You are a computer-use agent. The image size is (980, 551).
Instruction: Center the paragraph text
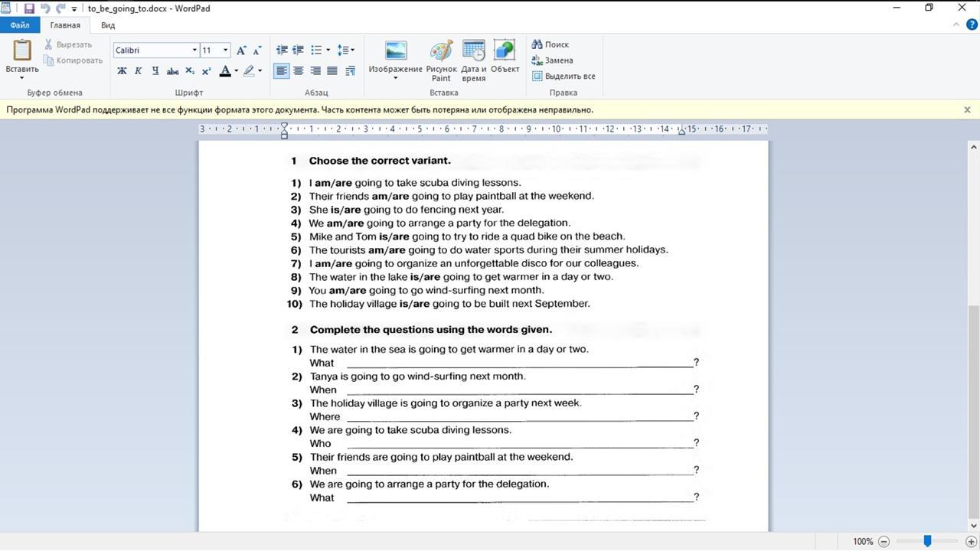tap(299, 71)
